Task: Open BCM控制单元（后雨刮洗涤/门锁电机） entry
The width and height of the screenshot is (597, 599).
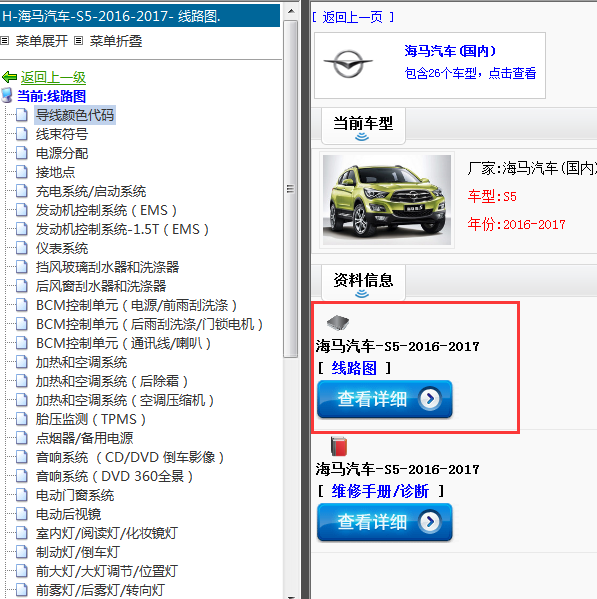Action: [149, 324]
